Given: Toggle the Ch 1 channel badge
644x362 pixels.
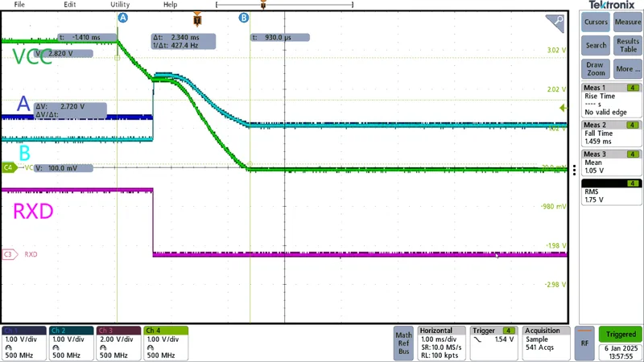Looking at the screenshot, I should point(24,343).
